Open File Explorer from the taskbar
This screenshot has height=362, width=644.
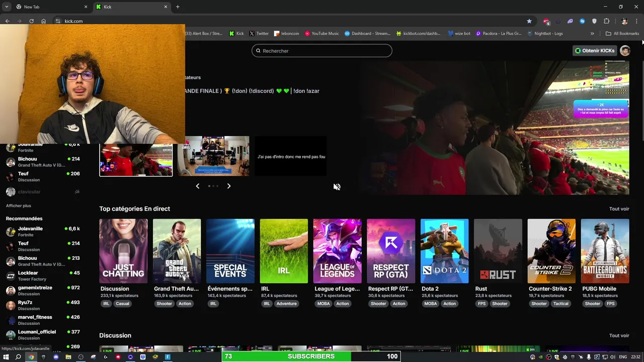point(68,357)
